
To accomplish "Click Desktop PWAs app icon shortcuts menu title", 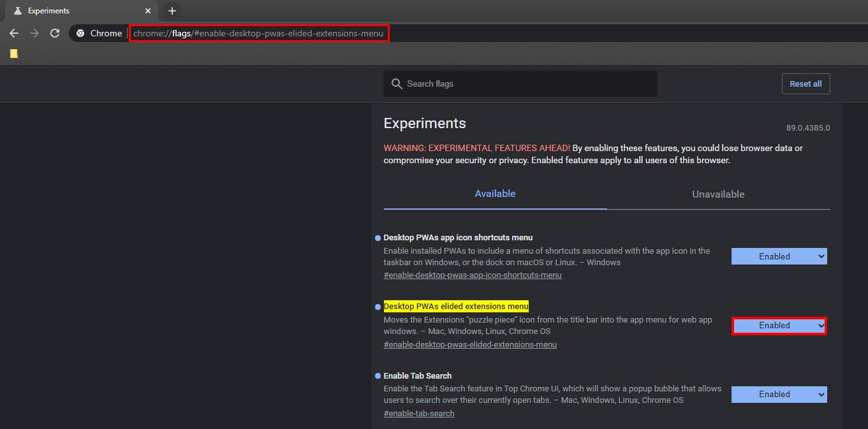I will tap(458, 238).
